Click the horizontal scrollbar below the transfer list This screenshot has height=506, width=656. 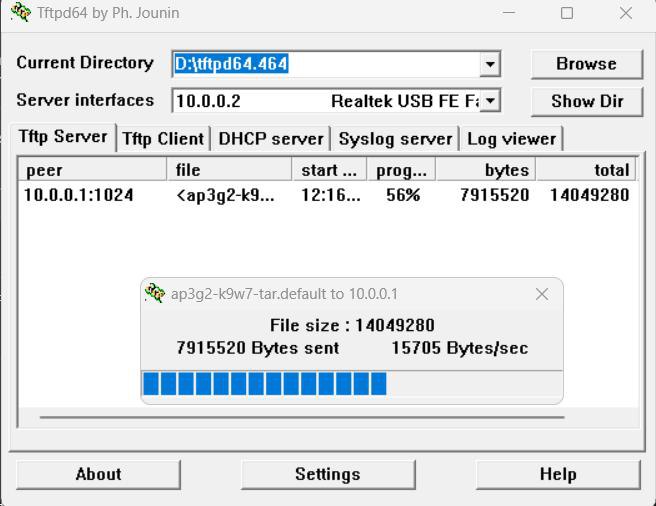tap(301, 417)
